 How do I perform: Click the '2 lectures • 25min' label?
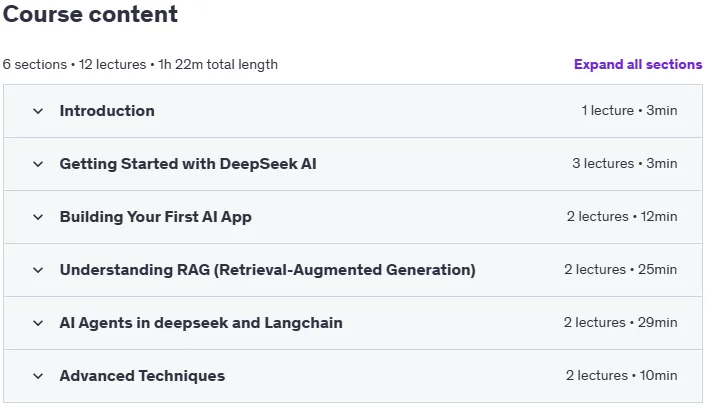click(x=621, y=269)
